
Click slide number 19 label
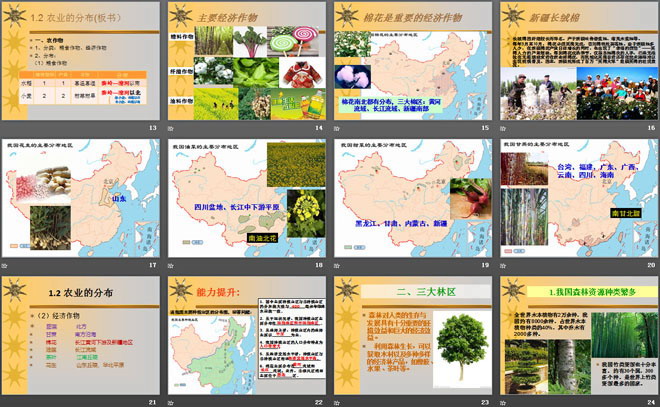pos(485,265)
